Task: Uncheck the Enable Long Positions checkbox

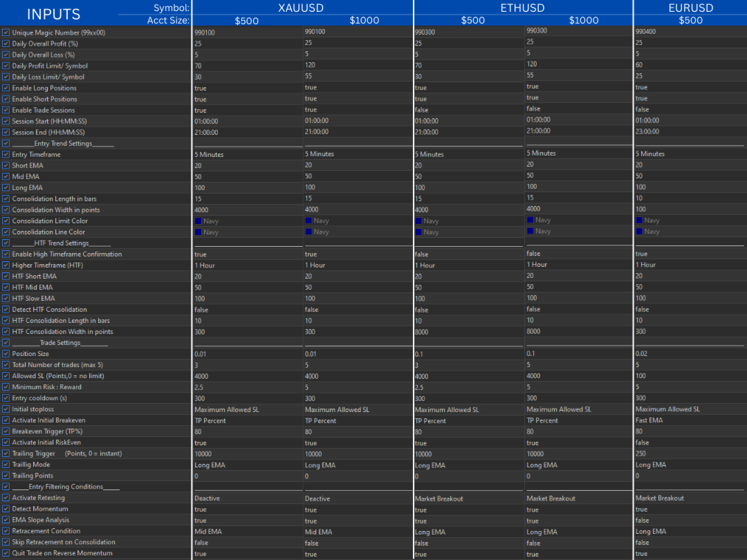Action: 6,88
